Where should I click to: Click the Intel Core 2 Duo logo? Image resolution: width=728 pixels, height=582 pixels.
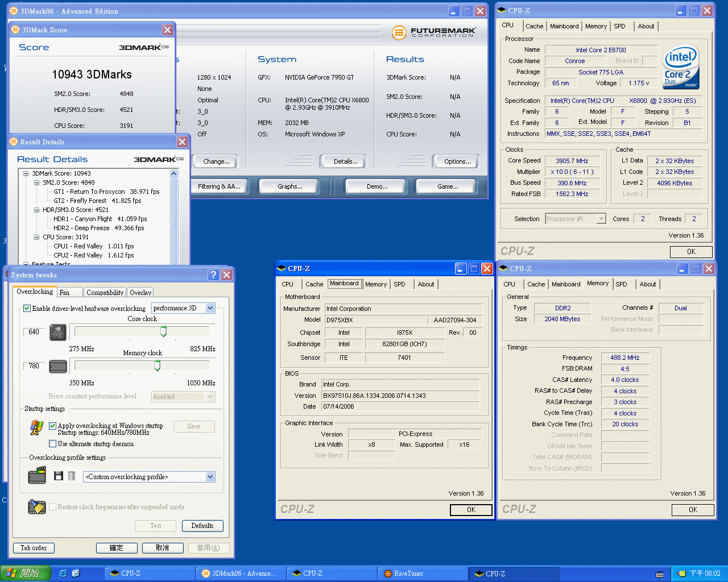681,66
